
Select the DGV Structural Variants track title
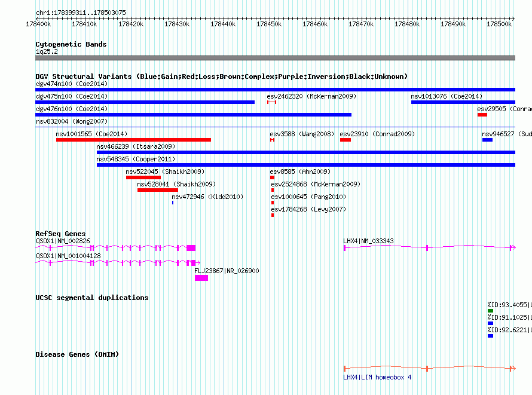click(222, 76)
